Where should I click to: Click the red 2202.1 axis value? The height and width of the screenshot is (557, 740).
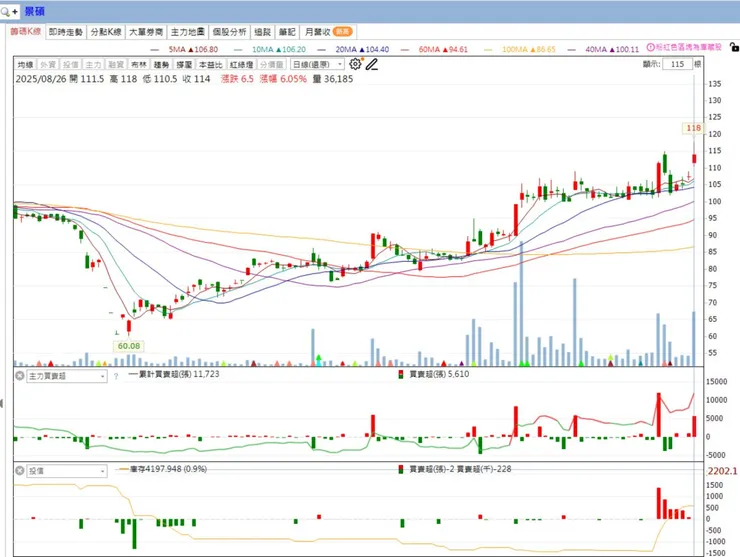[722, 471]
